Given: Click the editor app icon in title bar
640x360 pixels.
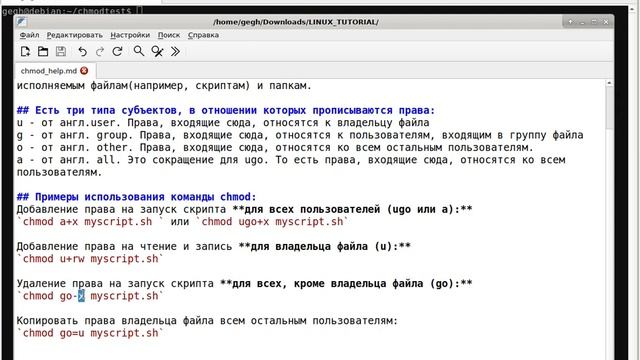Looking at the screenshot, I should pos(22,22).
